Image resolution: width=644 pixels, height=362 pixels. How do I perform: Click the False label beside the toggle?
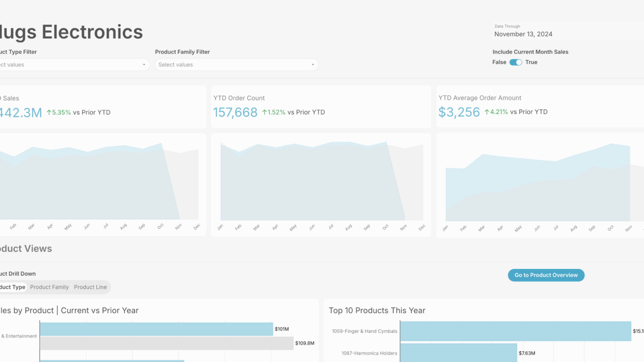[x=499, y=62]
